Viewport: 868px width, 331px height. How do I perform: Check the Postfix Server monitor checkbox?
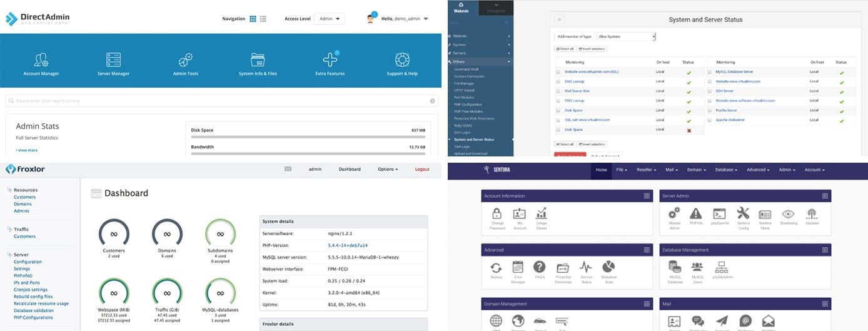coord(710,110)
